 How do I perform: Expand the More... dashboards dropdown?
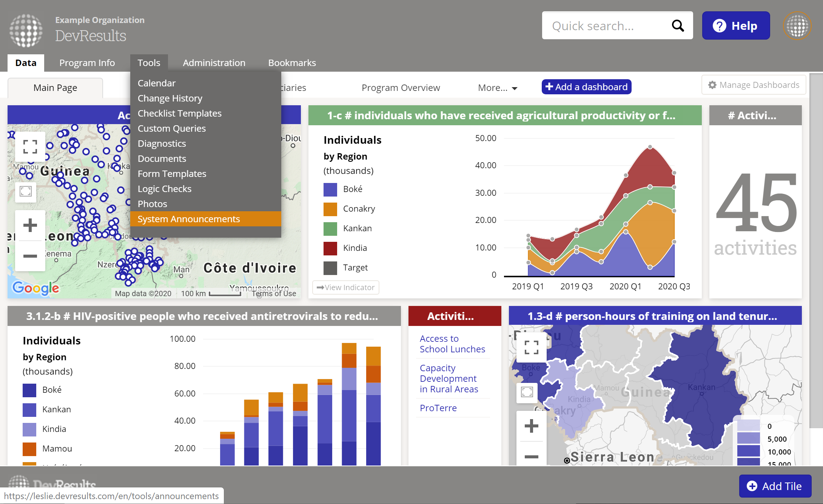(497, 88)
